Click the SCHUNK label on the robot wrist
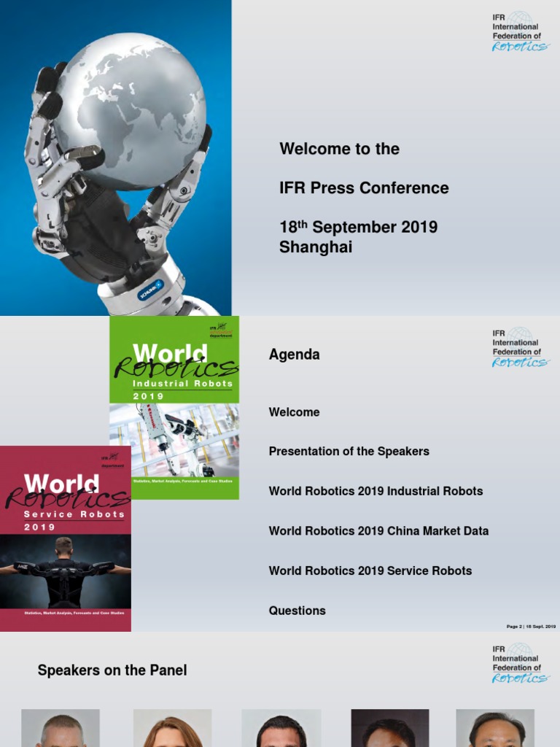Image resolution: width=560 pixels, height=747 pixels. tap(150, 290)
